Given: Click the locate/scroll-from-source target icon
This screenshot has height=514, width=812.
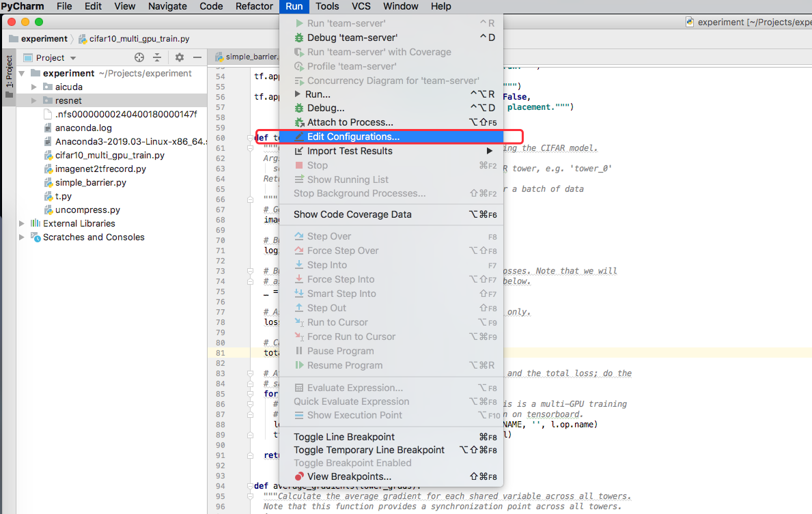Looking at the screenshot, I should tap(139, 58).
